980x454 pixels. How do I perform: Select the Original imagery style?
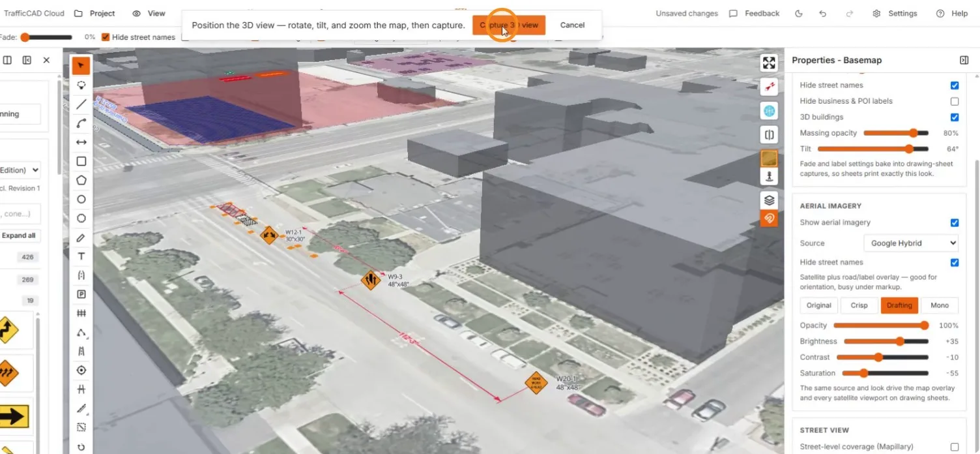[819, 305]
